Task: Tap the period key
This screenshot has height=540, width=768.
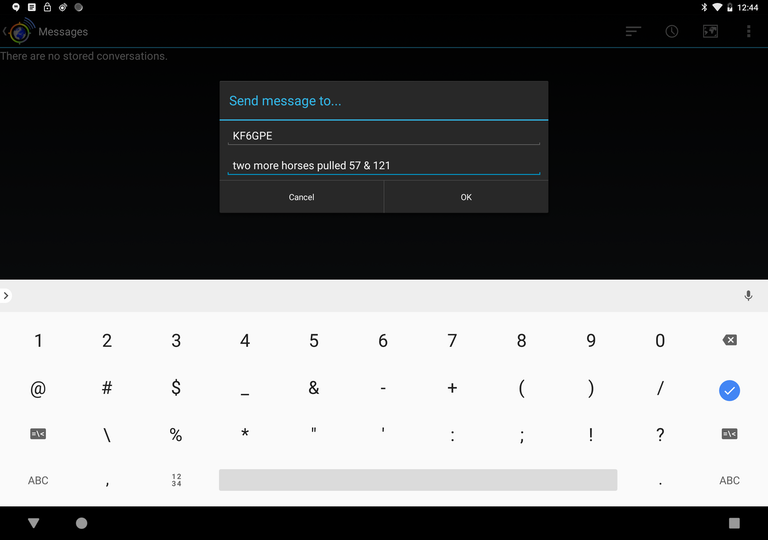Action: point(660,484)
